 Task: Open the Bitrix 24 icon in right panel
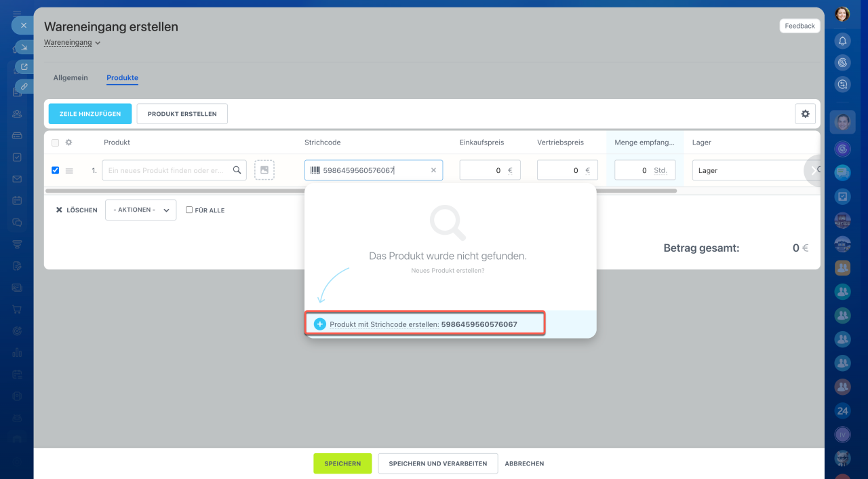click(842, 410)
